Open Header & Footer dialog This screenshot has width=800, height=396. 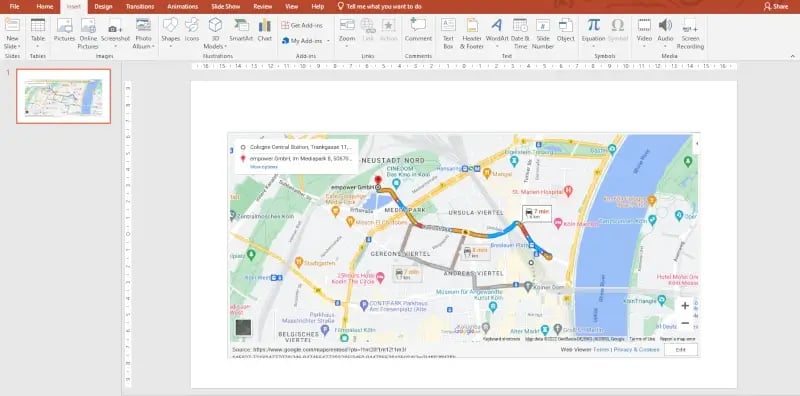tap(472, 34)
